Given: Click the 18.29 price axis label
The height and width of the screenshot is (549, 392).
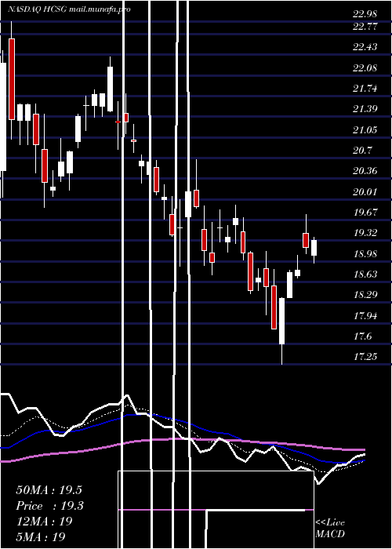Looking at the screenshot, I should coord(365,295).
